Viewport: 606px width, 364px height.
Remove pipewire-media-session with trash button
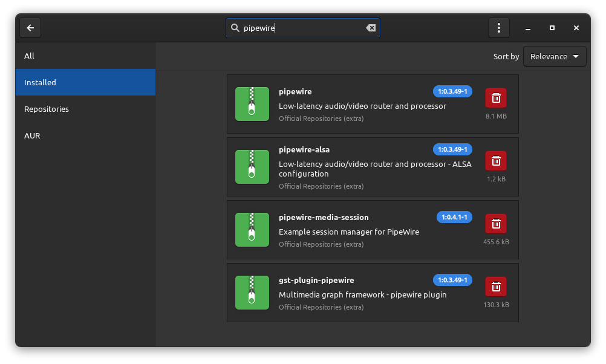pyautogui.click(x=496, y=224)
